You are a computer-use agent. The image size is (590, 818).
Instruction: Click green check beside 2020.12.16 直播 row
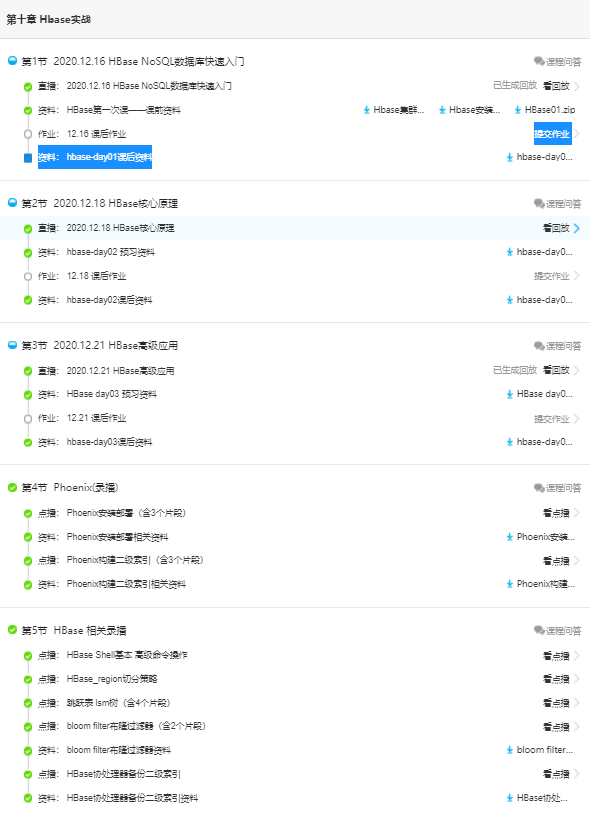click(x=28, y=87)
